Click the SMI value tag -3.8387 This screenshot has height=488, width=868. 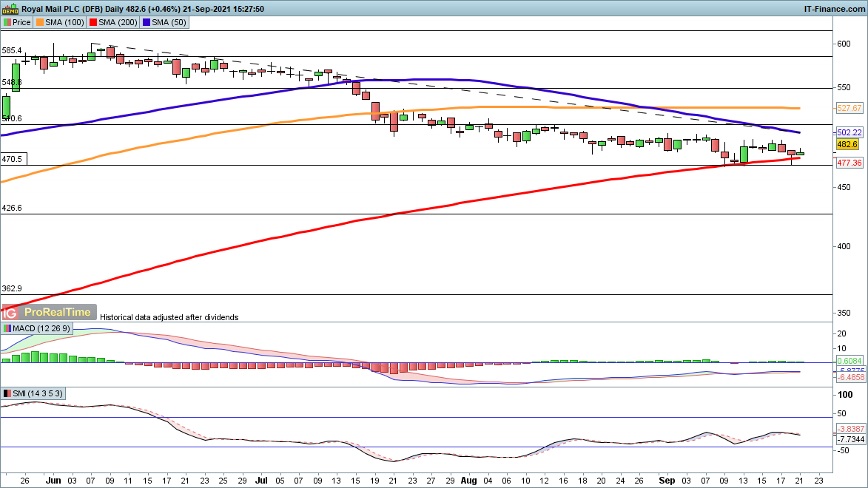[x=851, y=429]
